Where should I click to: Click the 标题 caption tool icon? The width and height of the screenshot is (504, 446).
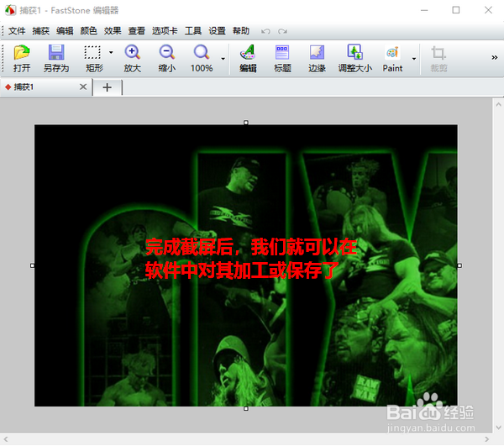282,52
